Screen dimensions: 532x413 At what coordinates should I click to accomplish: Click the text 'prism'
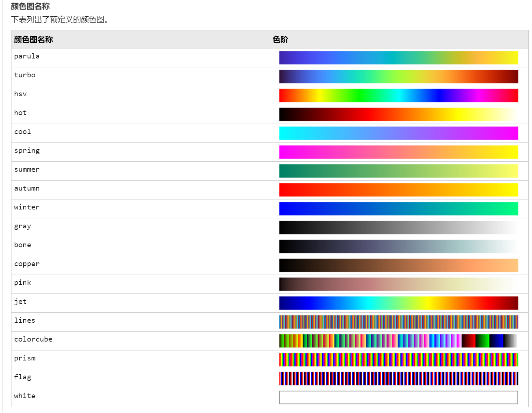click(25, 359)
